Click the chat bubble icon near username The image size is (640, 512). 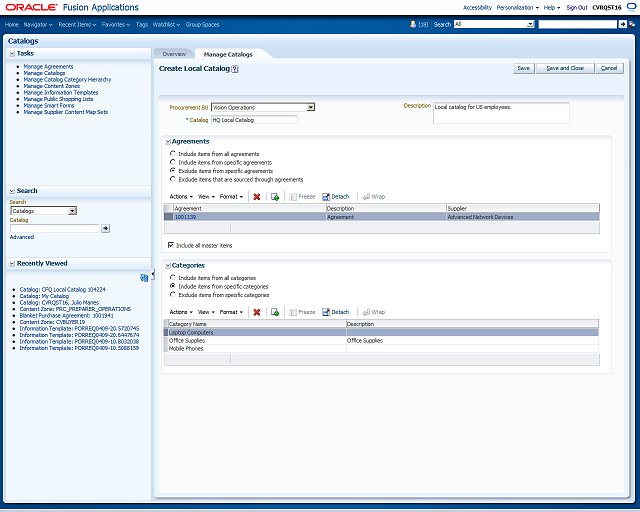(631, 7)
